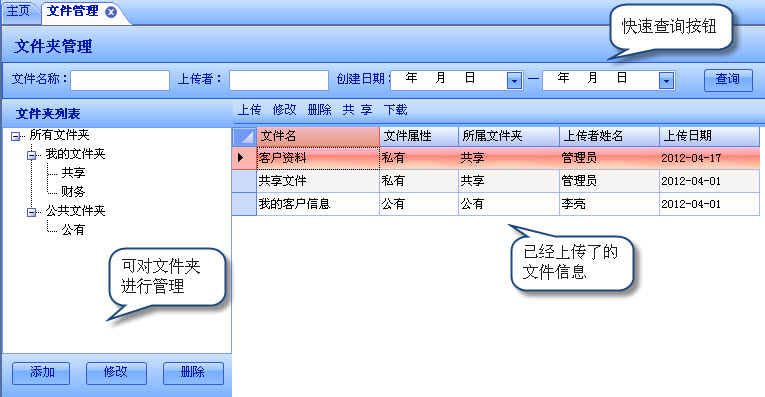The height and width of the screenshot is (397, 765).
Task: Sort by the 文件属性 column header
Action: pyautogui.click(x=419, y=137)
